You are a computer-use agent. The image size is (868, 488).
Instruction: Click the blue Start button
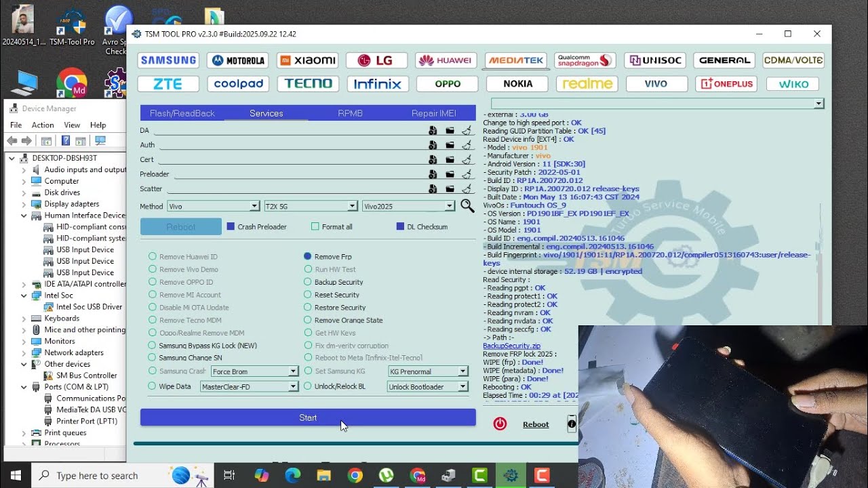(x=308, y=418)
